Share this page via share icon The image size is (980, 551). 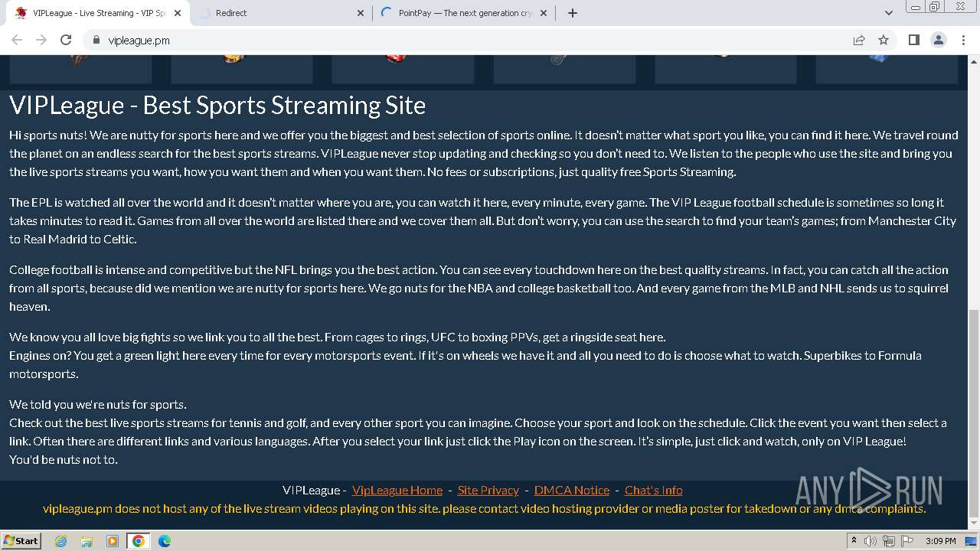[x=859, y=40]
